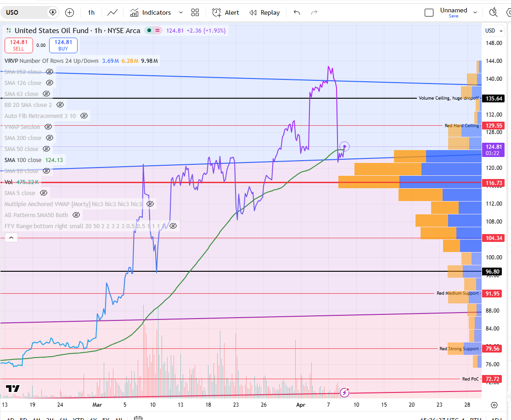Open quick search lightning magnifier icon
The height and width of the screenshot is (420, 511).
[494, 13]
